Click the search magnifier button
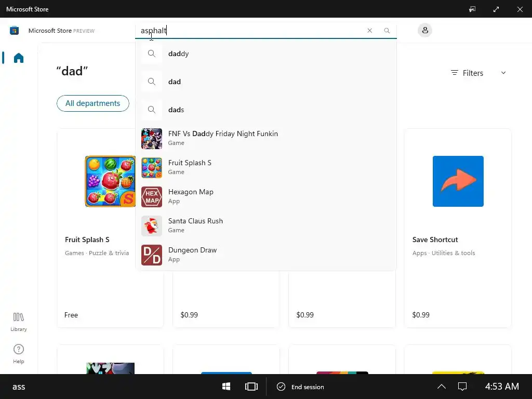The image size is (532, 399). point(387,31)
